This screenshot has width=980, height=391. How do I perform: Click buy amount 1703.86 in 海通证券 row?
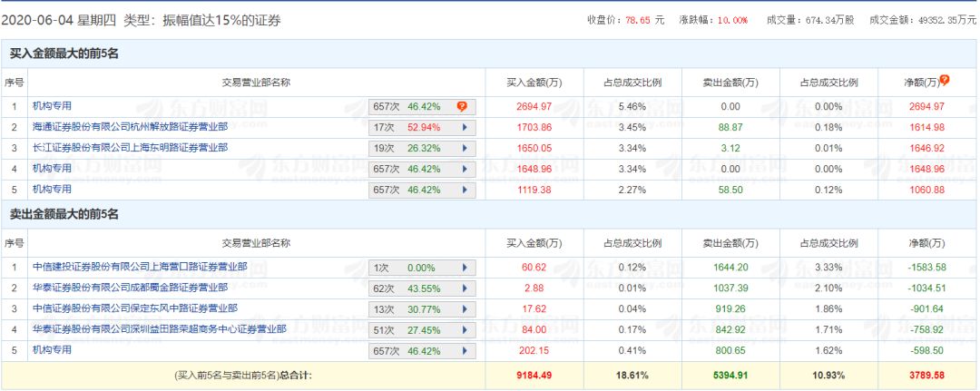click(534, 127)
